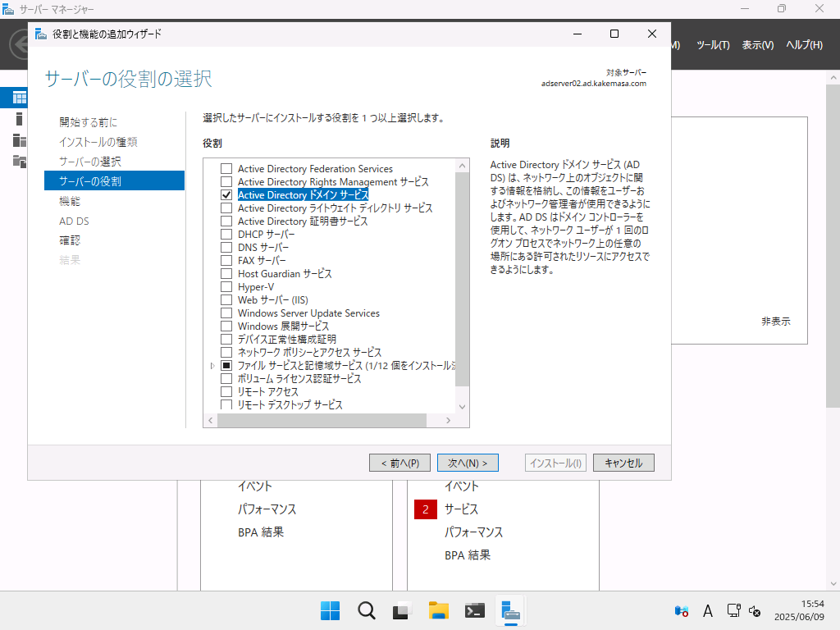Open ヘルプ(H) menu in Server Manager

coord(804,45)
